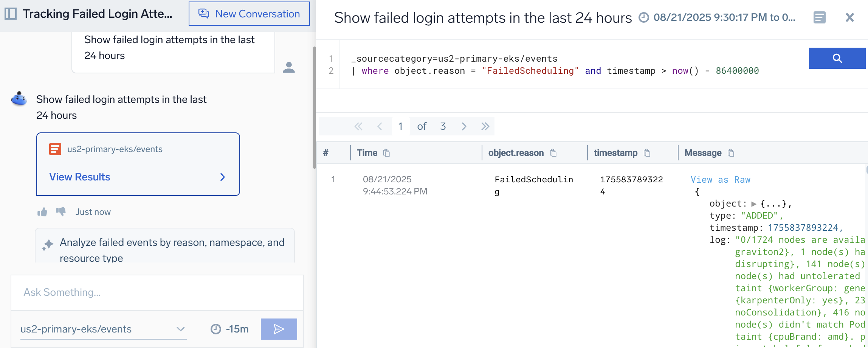This screenshot has width=868, height=348.
Task: Click the Message column header
Action: (703, 153)
